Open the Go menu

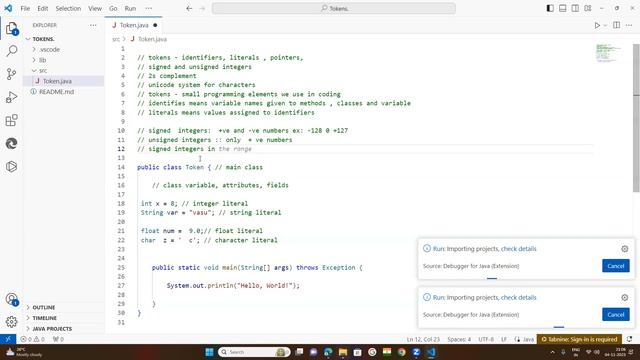(113, 8)
